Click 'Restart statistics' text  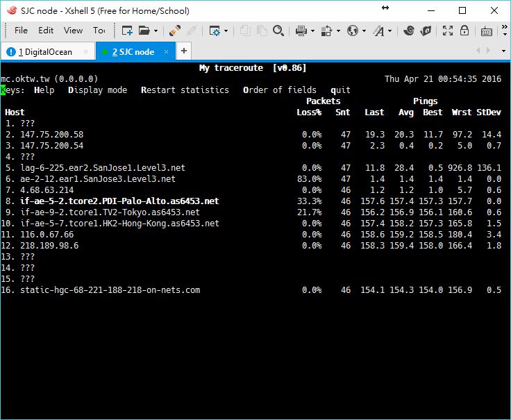point(185,90)
